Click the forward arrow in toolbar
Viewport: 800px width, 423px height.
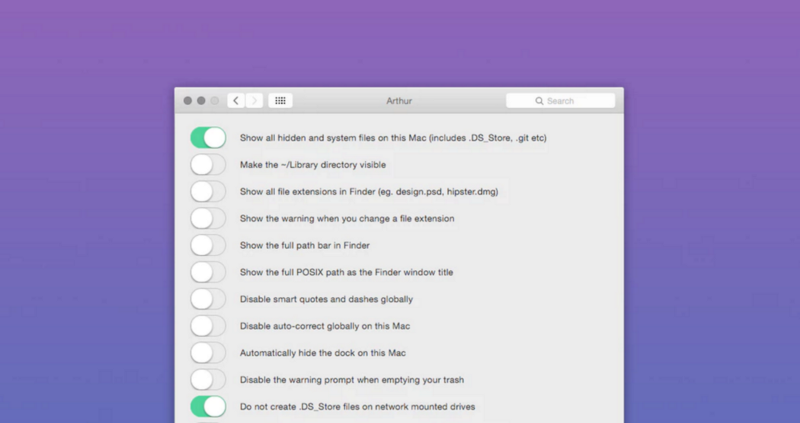tap(255, 101)
